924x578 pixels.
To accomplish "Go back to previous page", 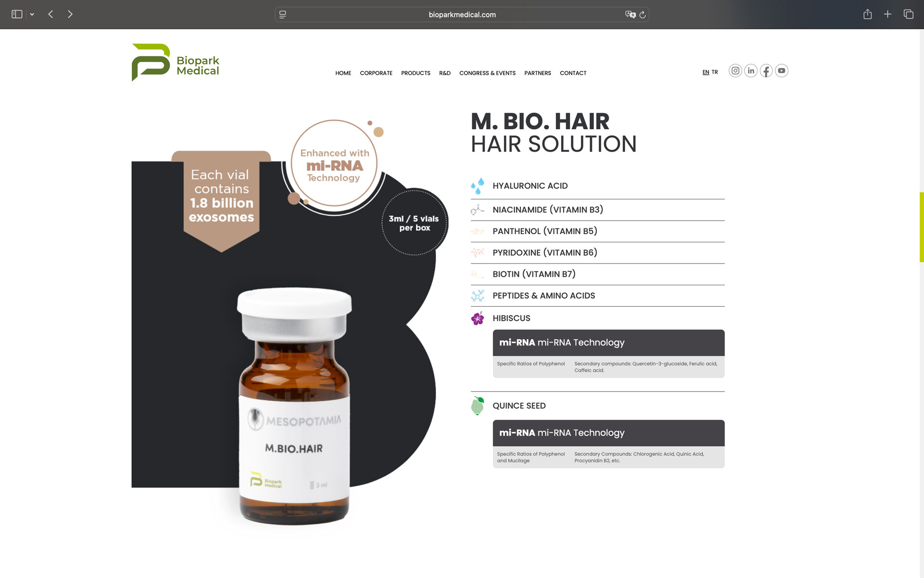I will point(51,14).
